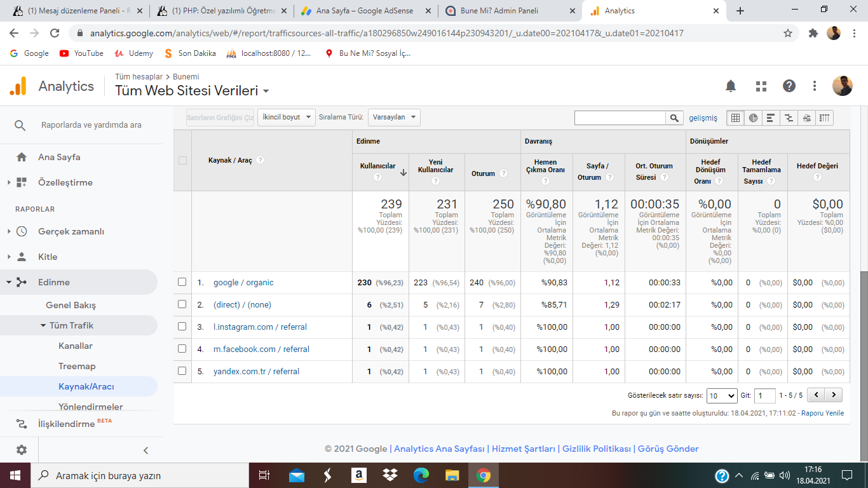Open the Varsayılan sort type dropdown
Viewport: 868px width, 488px height.
click(394, 117)
